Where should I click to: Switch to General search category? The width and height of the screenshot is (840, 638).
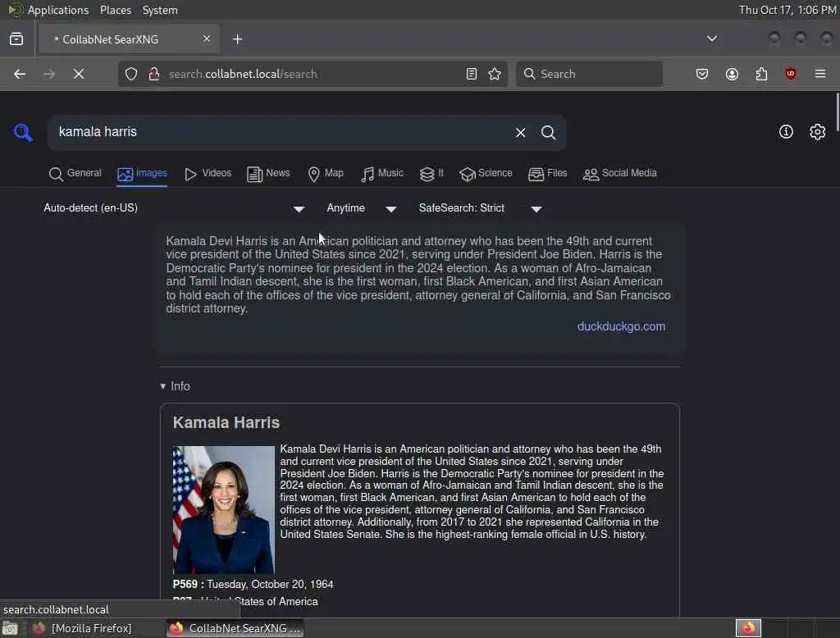[75, 174]
